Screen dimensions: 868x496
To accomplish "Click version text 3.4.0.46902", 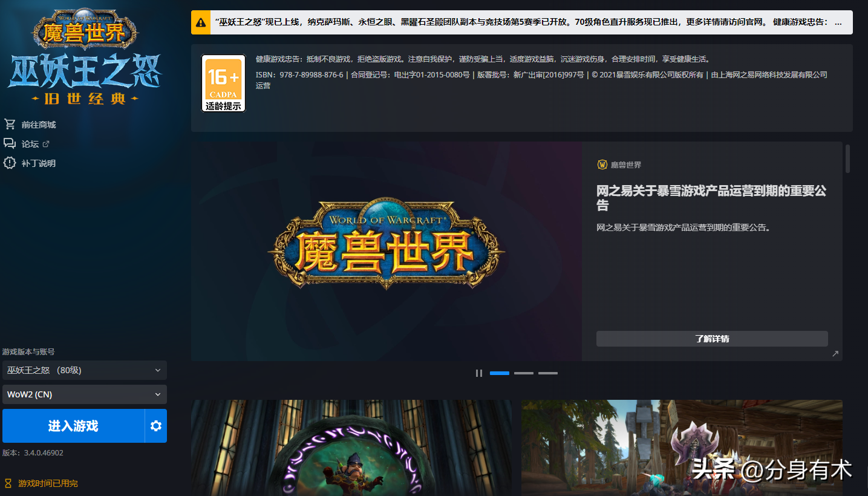I will [42, 452].
